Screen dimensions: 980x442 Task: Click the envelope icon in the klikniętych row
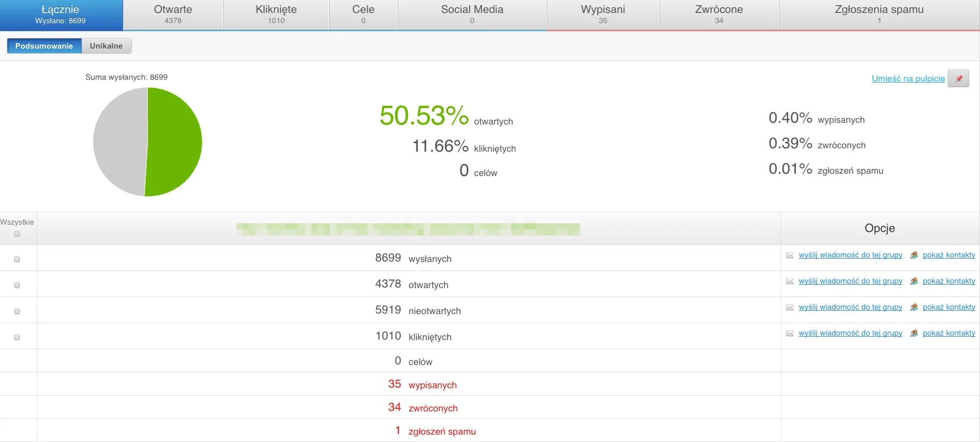click(x=790, y=333)
